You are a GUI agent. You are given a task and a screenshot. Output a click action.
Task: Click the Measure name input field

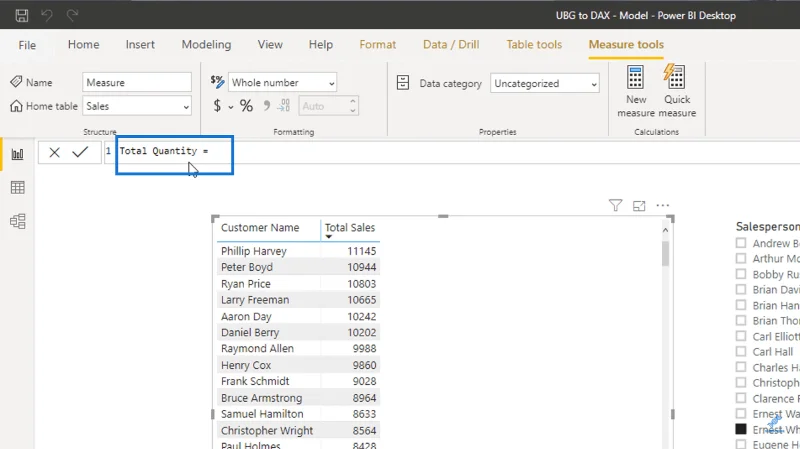[x=137, y=82]
